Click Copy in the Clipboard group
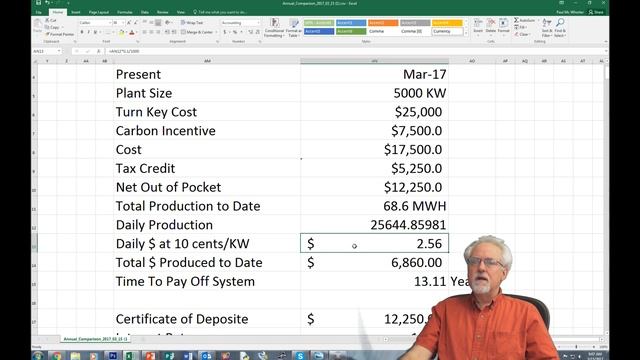Screen dimensions: 640x360 tap(52, 27)
